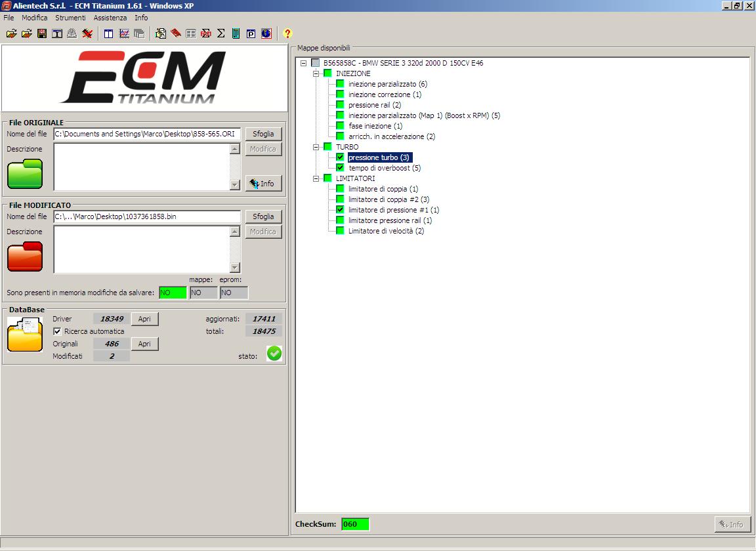
Task: Click Sfoglia for File ORIGINALE
Action: tap(263, 134)
